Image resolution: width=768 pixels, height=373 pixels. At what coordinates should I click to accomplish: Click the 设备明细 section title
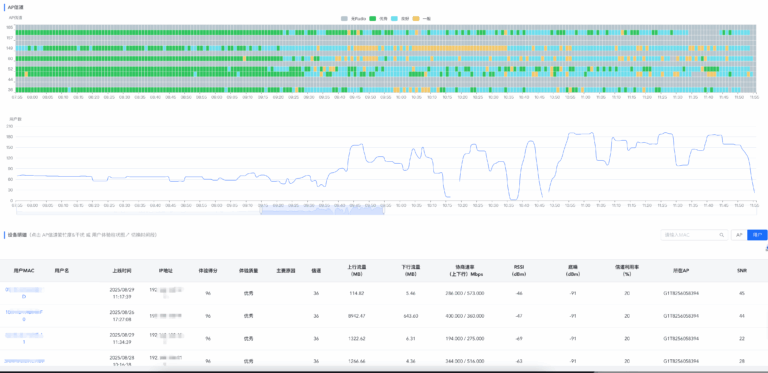tap(17, 235)
